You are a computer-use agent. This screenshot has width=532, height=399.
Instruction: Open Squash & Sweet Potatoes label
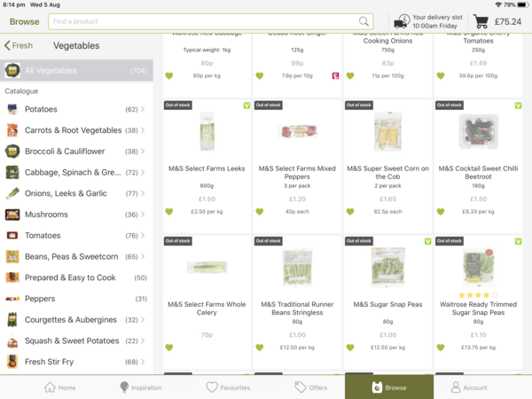(72, 340)
